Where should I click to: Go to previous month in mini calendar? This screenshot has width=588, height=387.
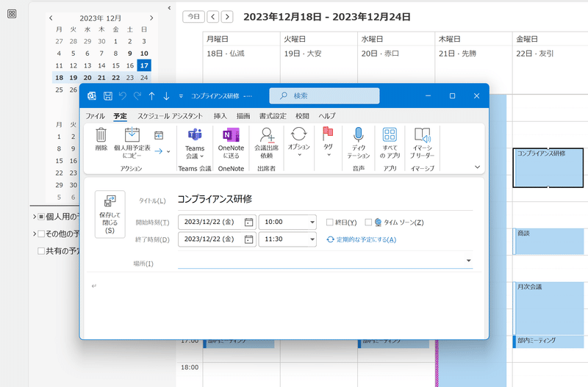(x=51, y=18)
